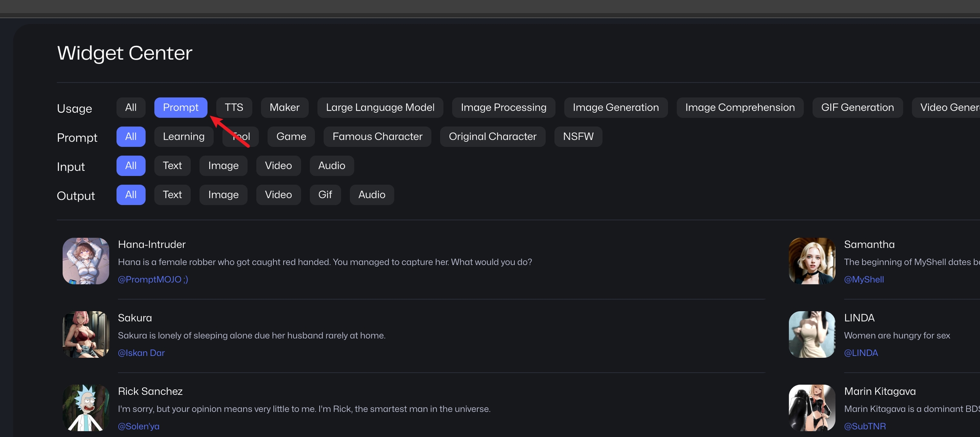Filter prompts by Famous Character

pyautogui.click(x=377, y=136)
